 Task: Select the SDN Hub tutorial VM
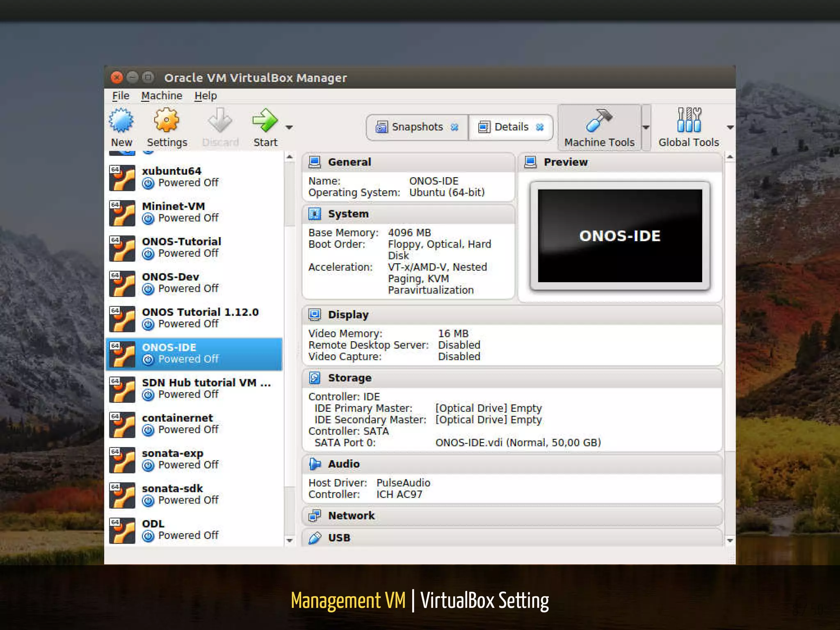click(194, 389)
